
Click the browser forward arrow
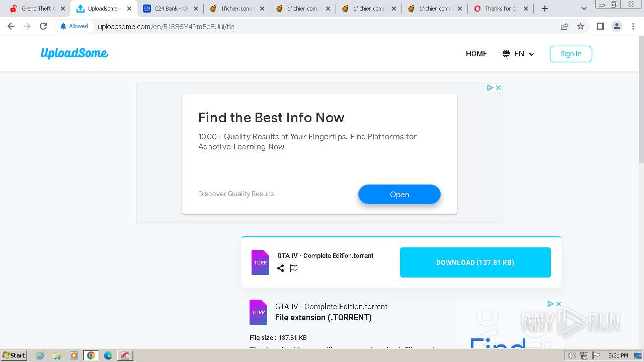point(27,26)
